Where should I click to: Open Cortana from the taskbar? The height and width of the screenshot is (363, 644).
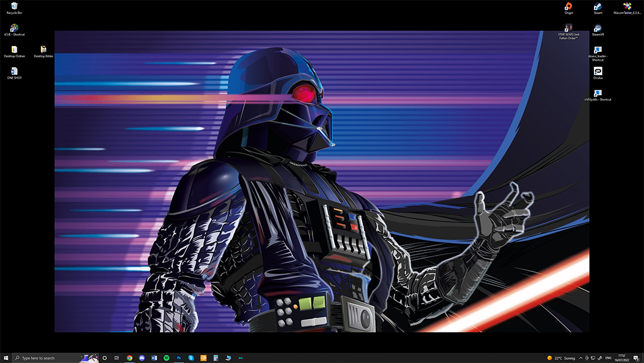[x=104, y=358]
